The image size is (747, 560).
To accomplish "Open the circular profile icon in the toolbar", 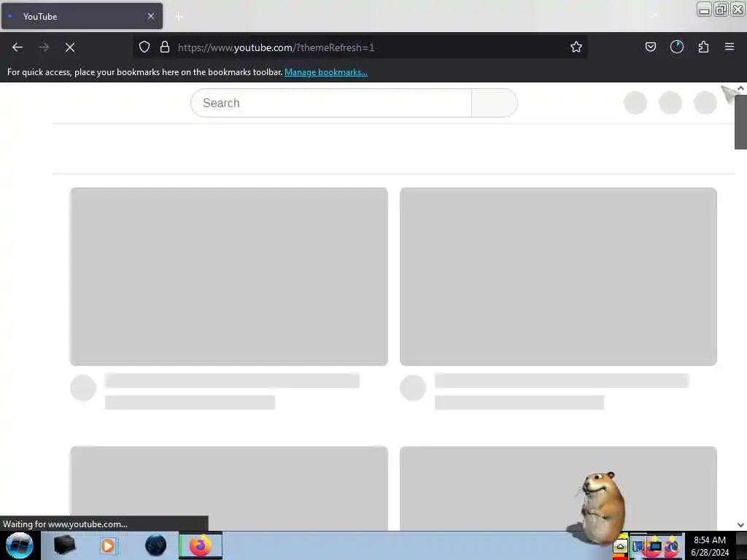I will 676,47.
